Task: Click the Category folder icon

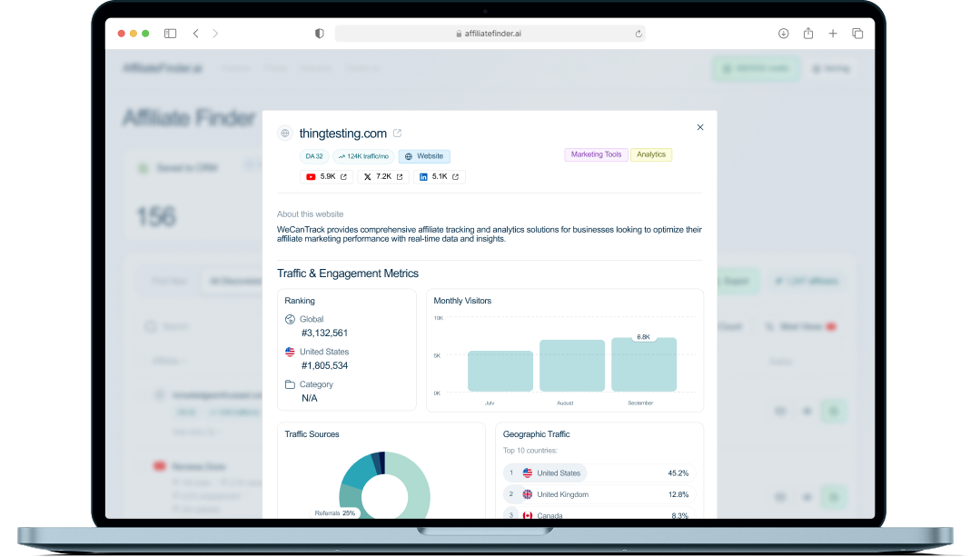Action: 290,384
